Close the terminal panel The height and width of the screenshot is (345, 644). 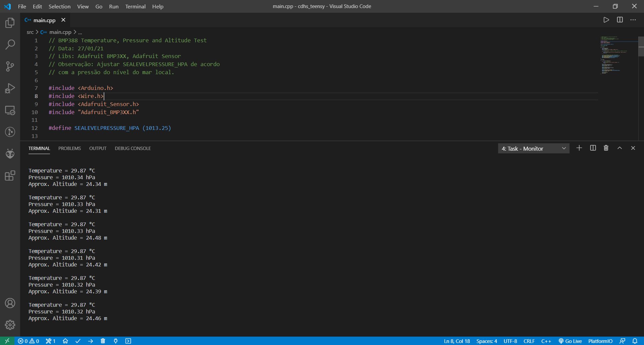pyautogui.click(x=633, y=148)
